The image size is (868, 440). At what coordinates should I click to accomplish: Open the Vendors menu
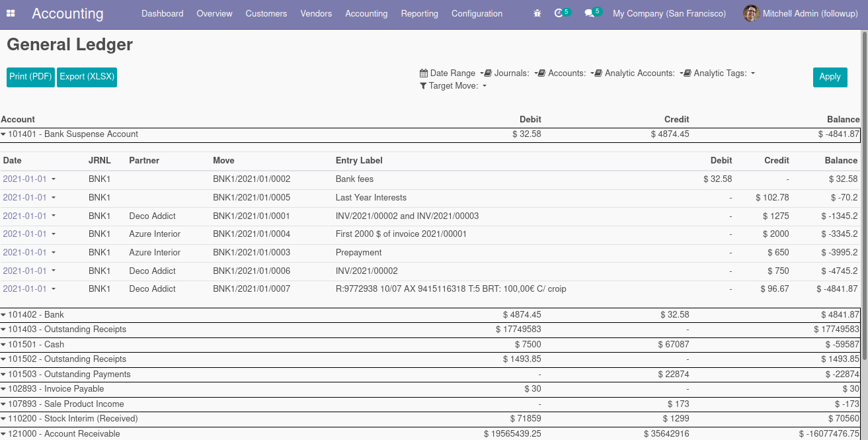[316, 13]
